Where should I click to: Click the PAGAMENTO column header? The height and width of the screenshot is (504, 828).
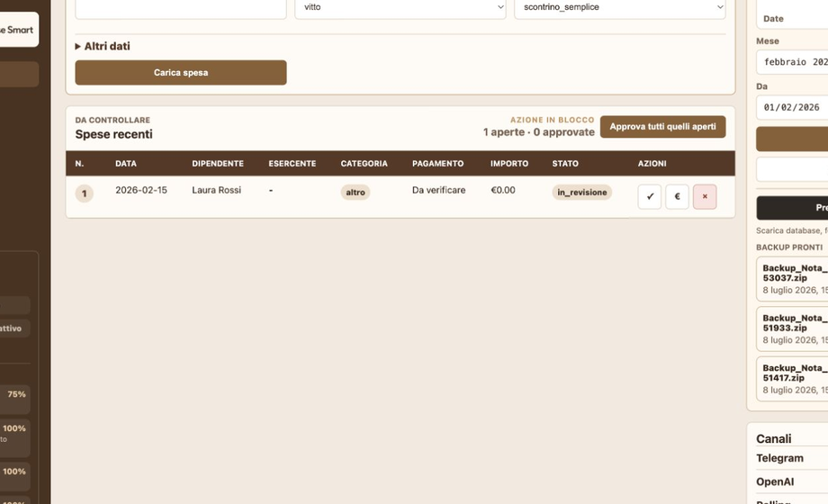(437, 163)
